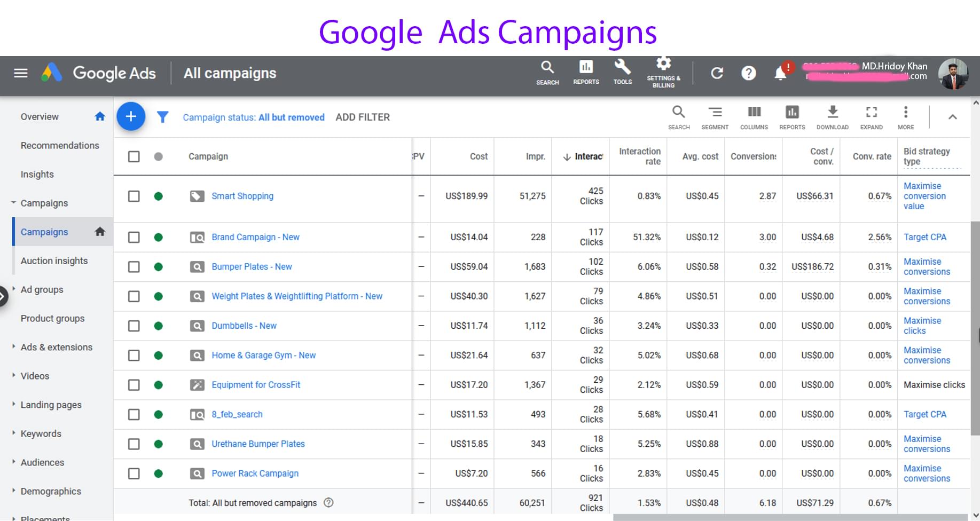This screenshot has width=980, height=521.
Task: Expand Keywords sidebar section
Action: [13, 433]
